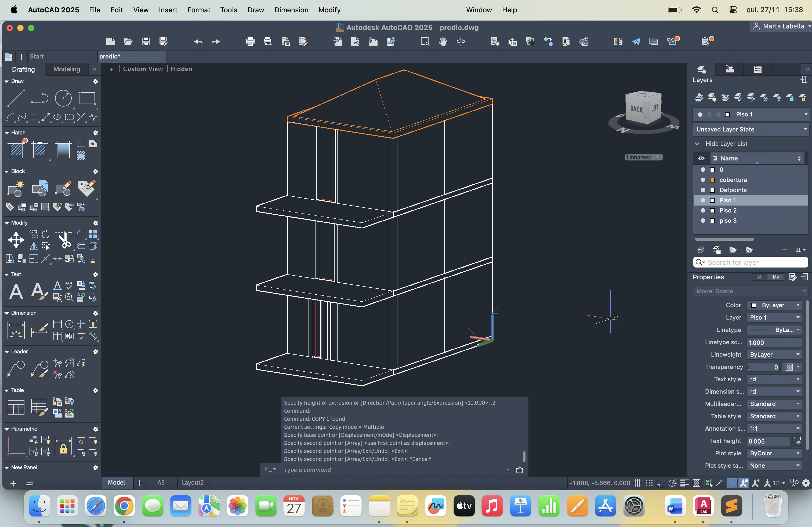Screen dimensions: 812x527
Task: Open the Hatch pattern tool
Action: 16,149
